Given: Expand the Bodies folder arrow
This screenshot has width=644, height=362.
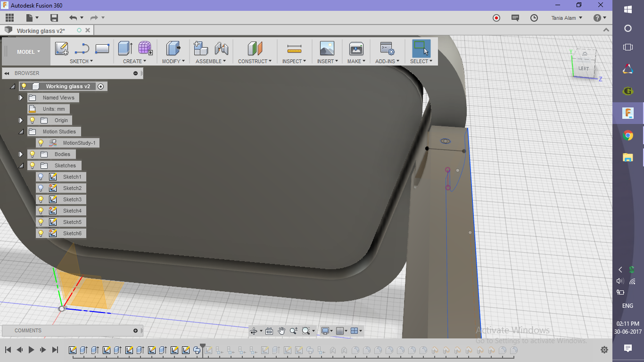Looking at the screenshot, I should point(21,154).
